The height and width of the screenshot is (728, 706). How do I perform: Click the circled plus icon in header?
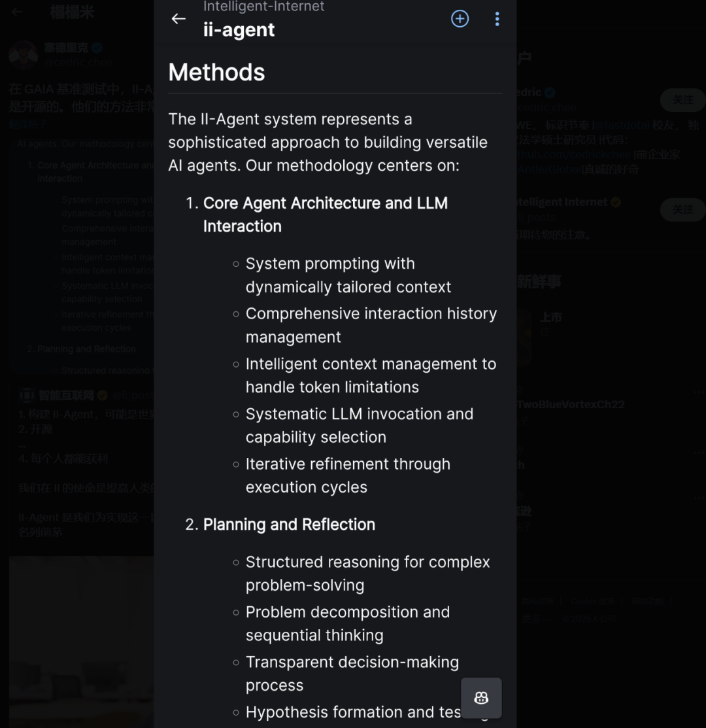point(460,19)
